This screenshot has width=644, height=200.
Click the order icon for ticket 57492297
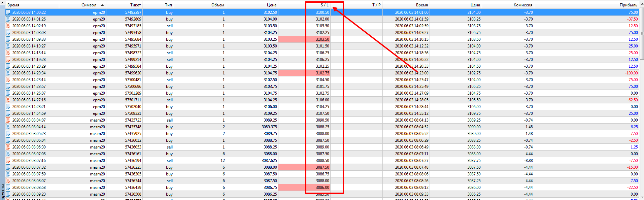(x=8, y=12)
